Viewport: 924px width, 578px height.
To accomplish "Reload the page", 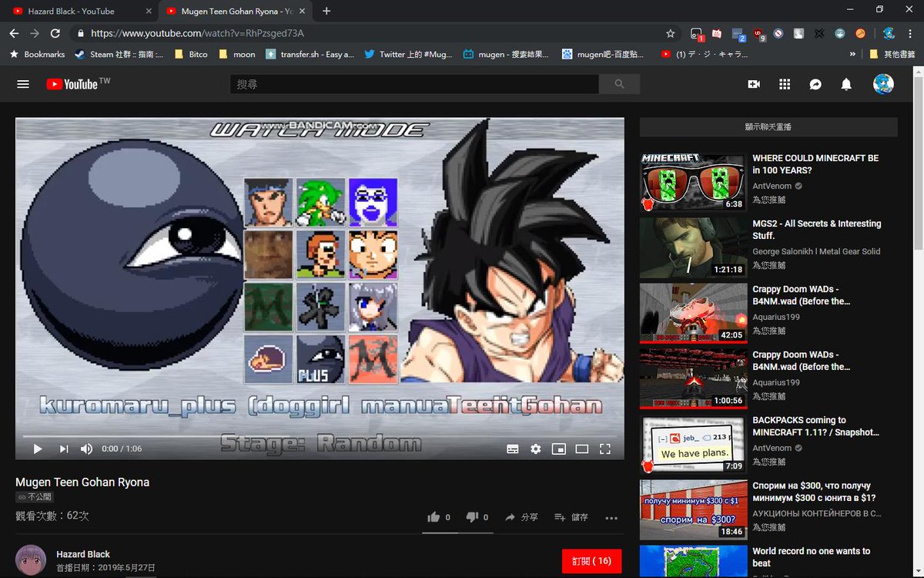I will point(55,33).
